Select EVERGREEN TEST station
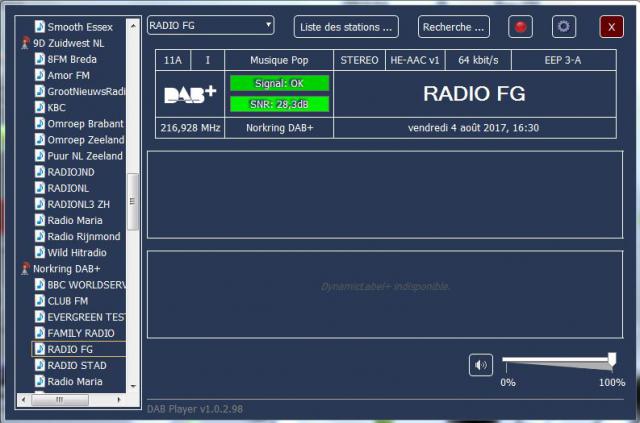This screenshot has width=640, height=423. click(x=87, y=317)
